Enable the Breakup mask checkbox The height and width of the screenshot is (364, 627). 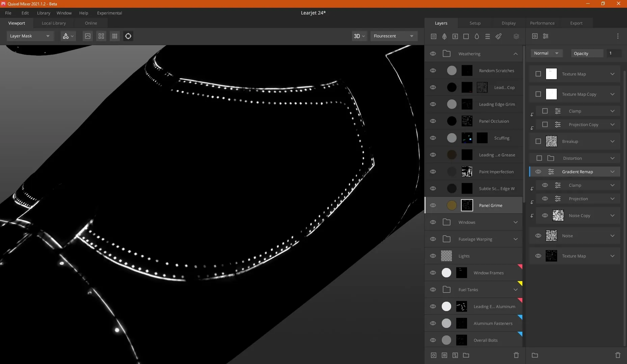pyautogui.click(x=538, y=142)
